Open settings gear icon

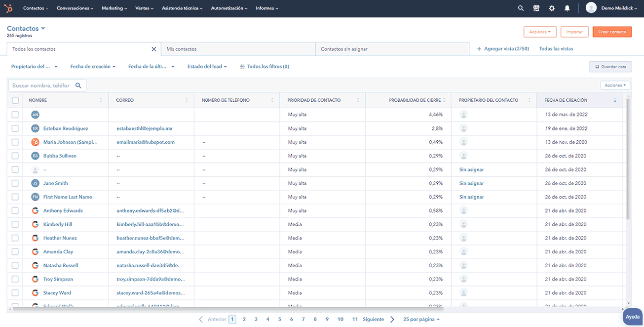(x=552, y=8)
